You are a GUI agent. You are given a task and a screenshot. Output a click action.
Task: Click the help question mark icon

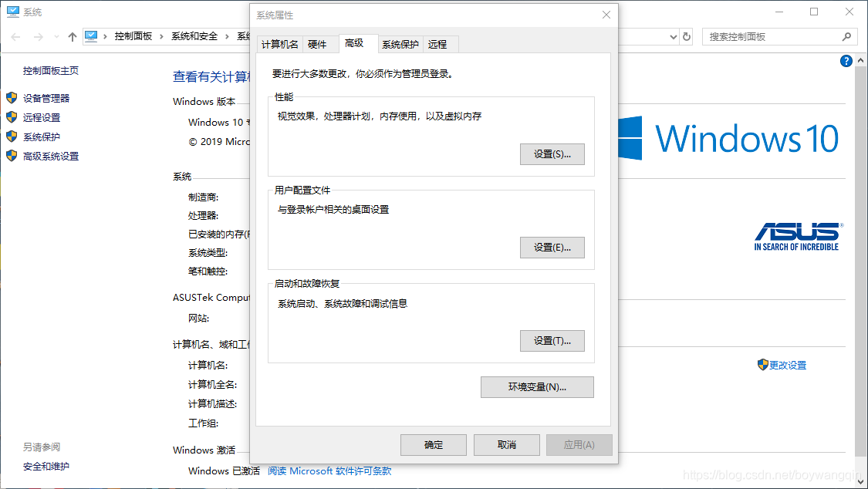pos(846,61)
